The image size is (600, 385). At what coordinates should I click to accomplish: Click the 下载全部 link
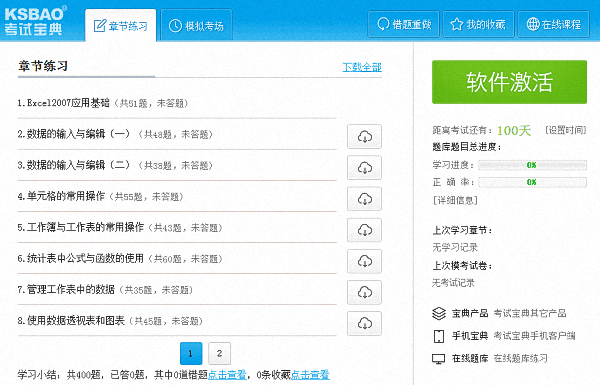tap(362, 67)
